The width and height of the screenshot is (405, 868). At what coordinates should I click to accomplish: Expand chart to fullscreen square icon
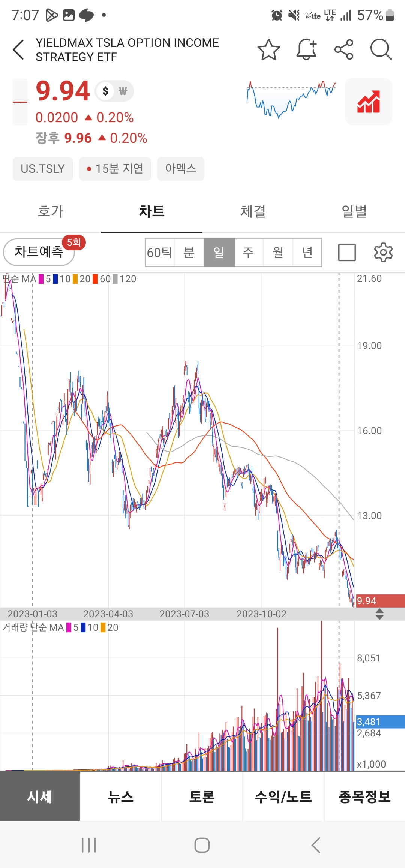click(x=347, y=252)
